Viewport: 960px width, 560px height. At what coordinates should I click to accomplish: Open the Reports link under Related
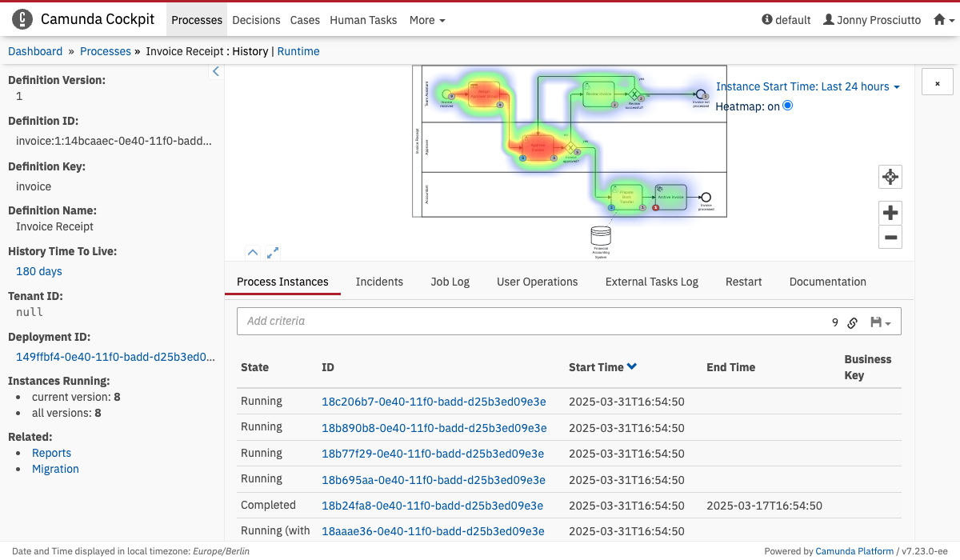click(x=51, y=453)
